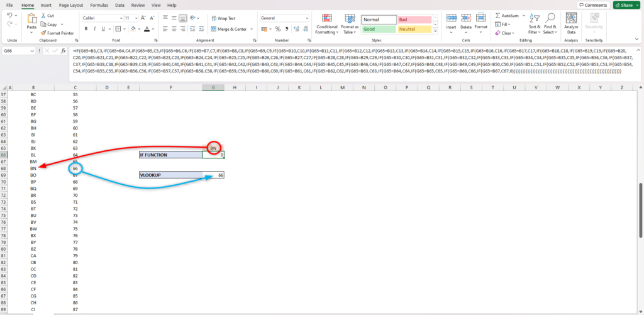
Task: Decrease decimal places
Action: pyautogui.click(x=304, y=29)
